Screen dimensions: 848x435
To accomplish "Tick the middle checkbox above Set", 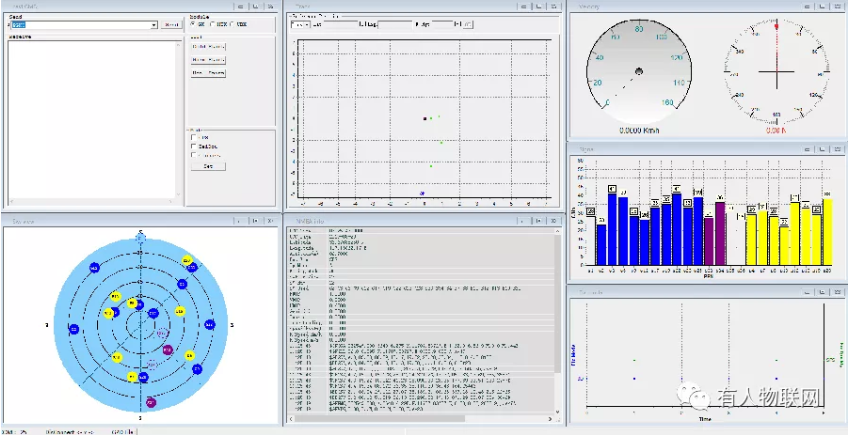I will coord(194,146).
